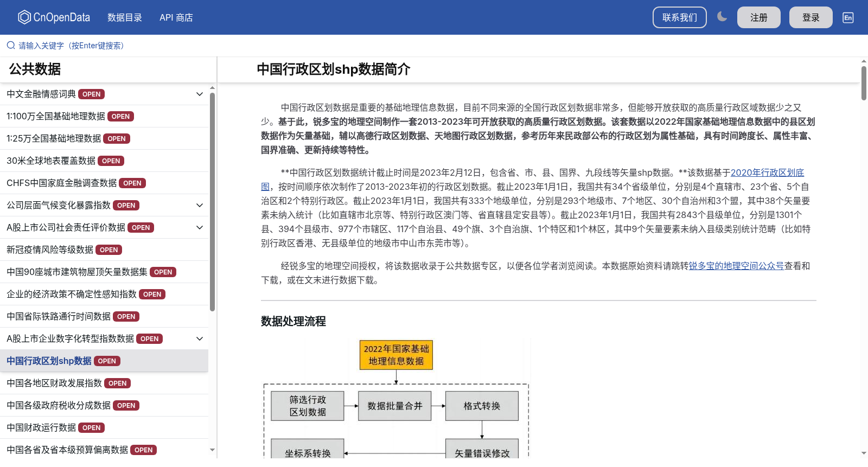Select 企业的经济政策不确定性感知指数 entry
The width and height of the screenshot is (868, 467).
[104, 294]
